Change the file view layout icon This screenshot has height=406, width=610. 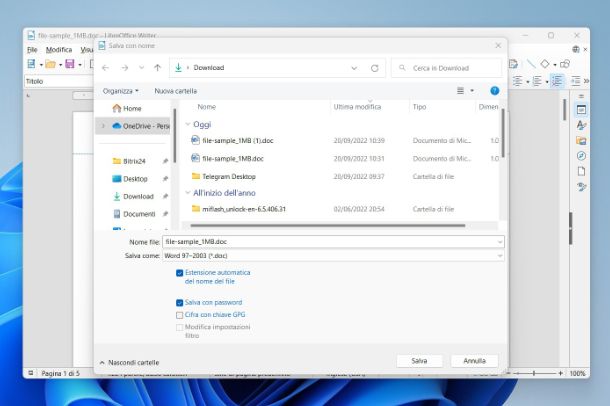click(x=460, y=91)
